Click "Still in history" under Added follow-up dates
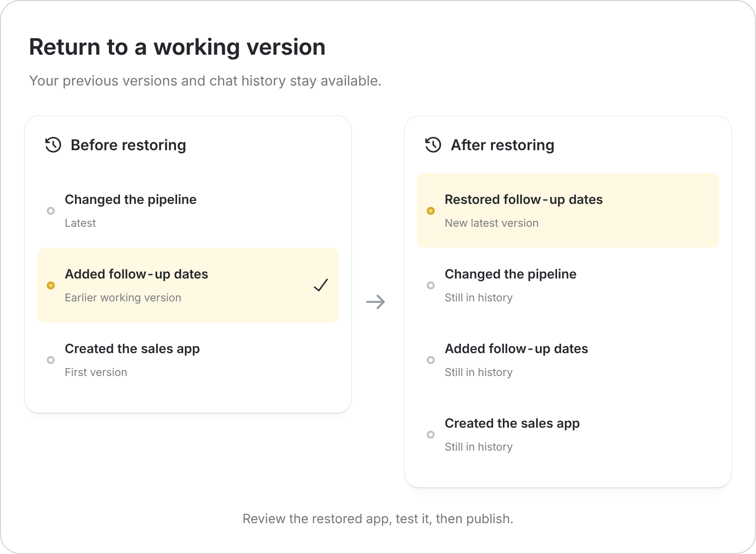 478,372
